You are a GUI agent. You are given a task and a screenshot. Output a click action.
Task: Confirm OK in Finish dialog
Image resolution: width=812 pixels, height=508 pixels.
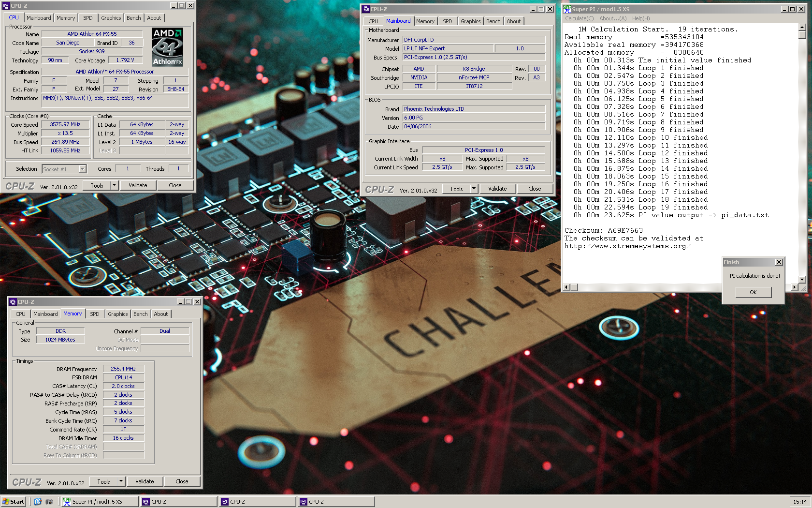click(753, 292)
